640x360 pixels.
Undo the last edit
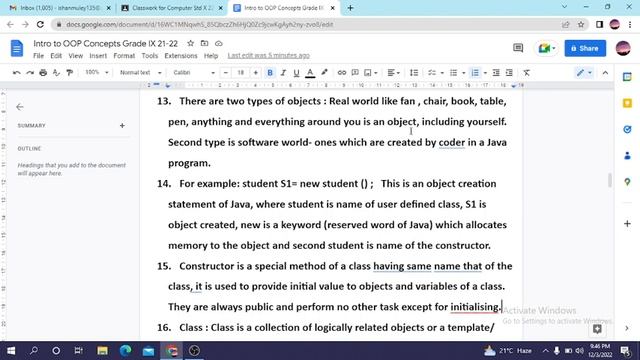(17, 73)
